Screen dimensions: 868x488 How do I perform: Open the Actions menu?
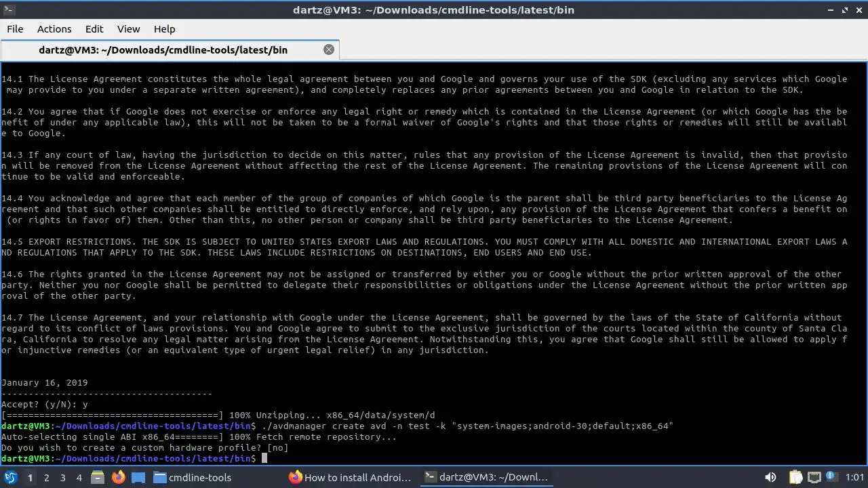(54, 29)
